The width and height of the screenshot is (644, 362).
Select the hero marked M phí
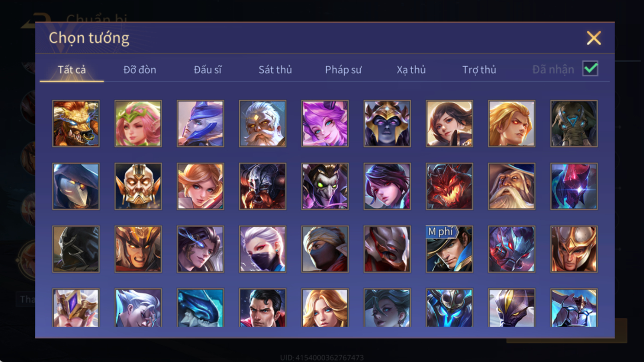tap(449, 249)
